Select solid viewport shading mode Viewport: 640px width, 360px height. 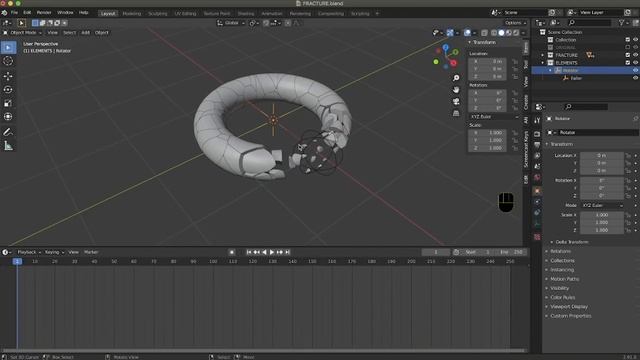click(x=501, y=33)
